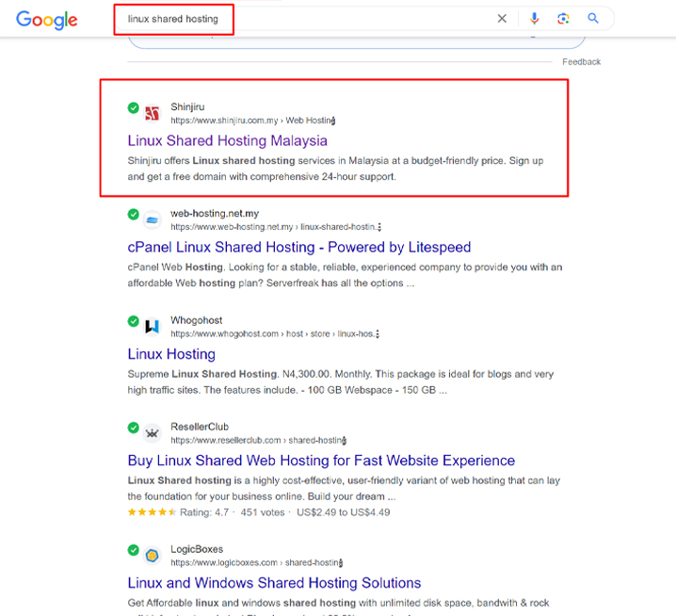This screenshot has width=676, height=616.
Task: Click the Shinjiru favicon
Action: point(152,113)
